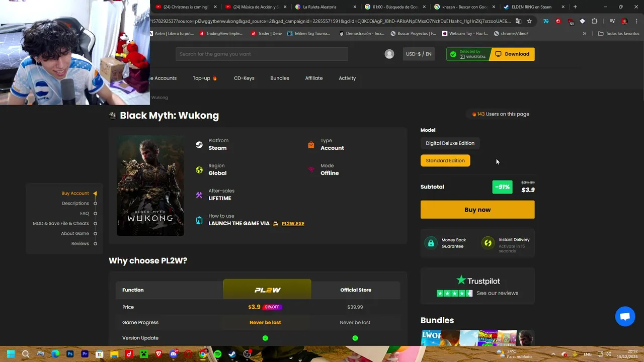Open the Chrome three-dot menu
Image resolution: width=644 pixels, height=362 pixels.
click(x=636, y=21)
